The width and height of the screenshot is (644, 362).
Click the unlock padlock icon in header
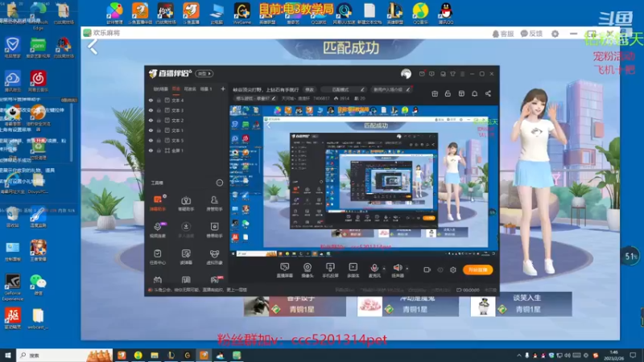tap(448, 93)
